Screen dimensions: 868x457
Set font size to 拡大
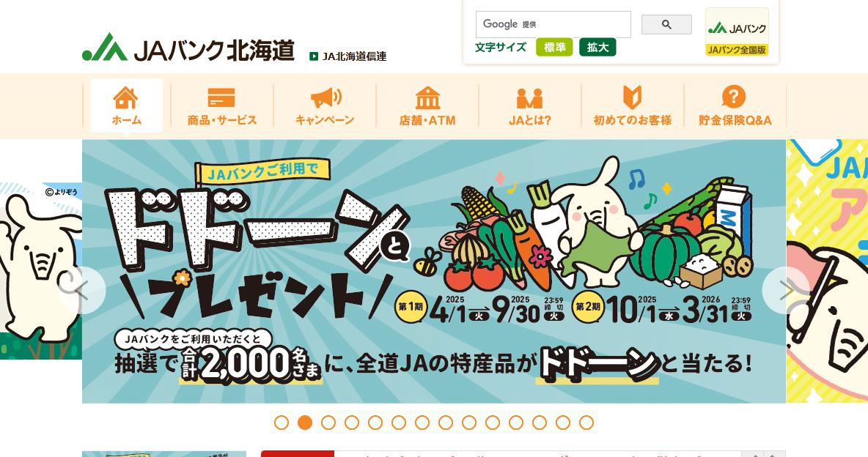point(598,48)
